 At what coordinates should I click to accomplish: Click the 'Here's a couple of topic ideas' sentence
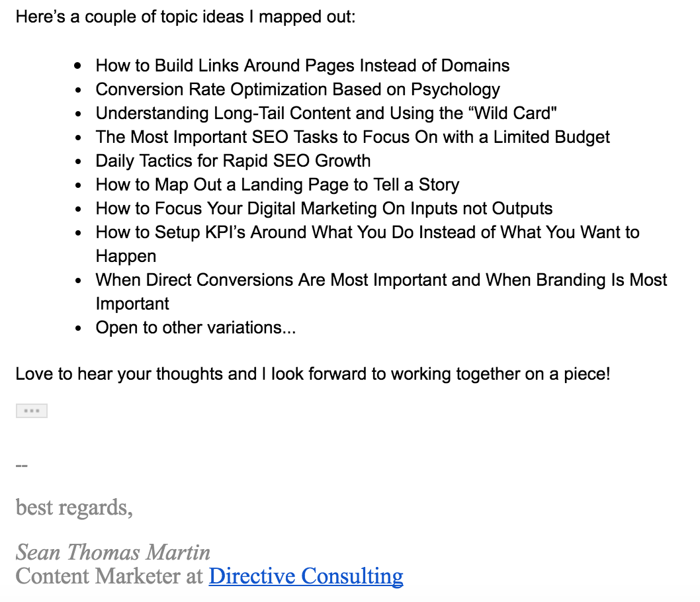(185, 17)
